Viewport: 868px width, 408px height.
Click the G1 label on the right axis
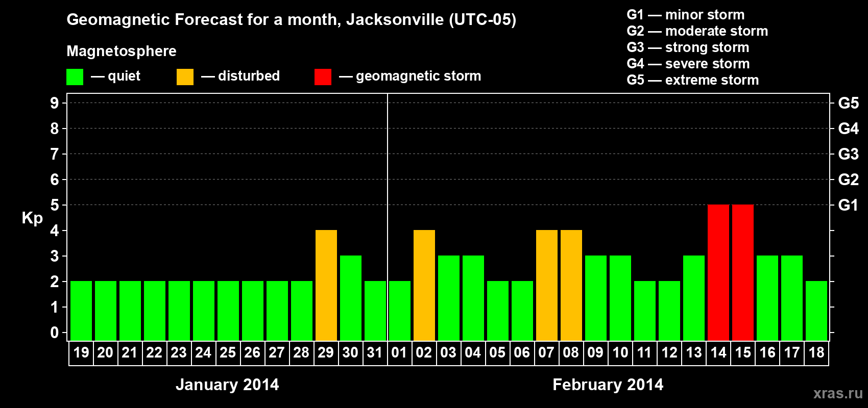[x=848, y=205]
